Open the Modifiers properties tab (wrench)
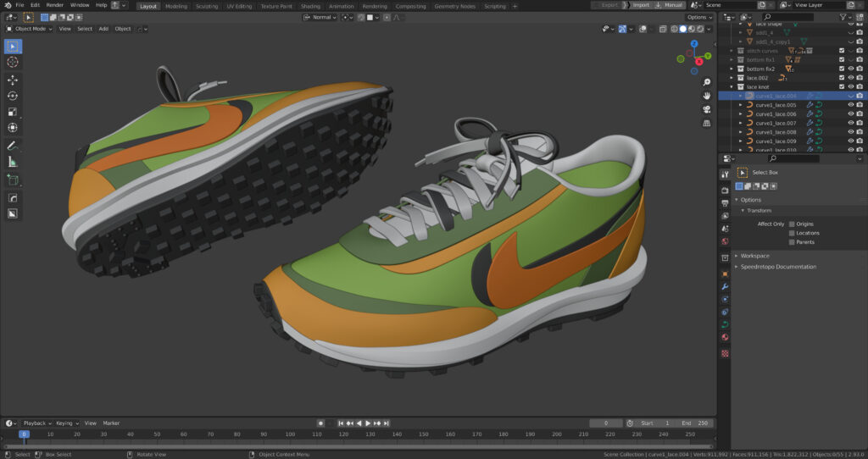868x459 pixels. pos(725,286)
